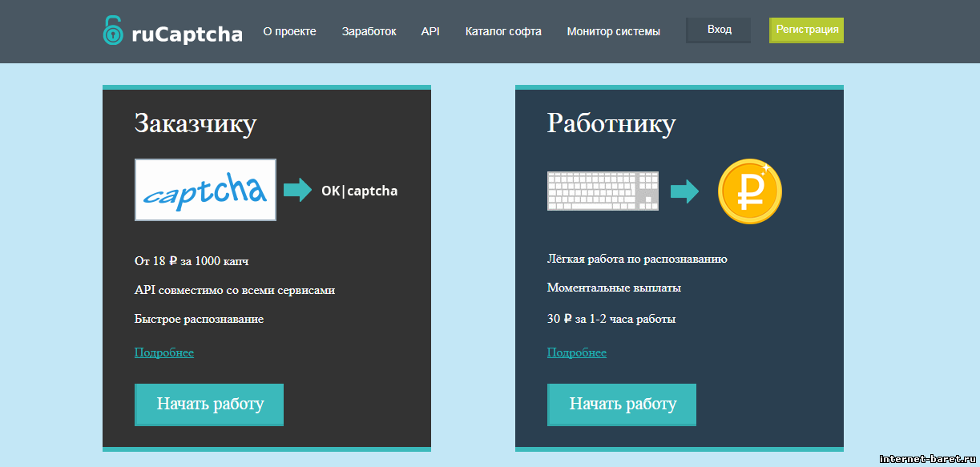This screenshot has height=467, width=980.
Task: Click the Работнику heading
Action: 611,123
